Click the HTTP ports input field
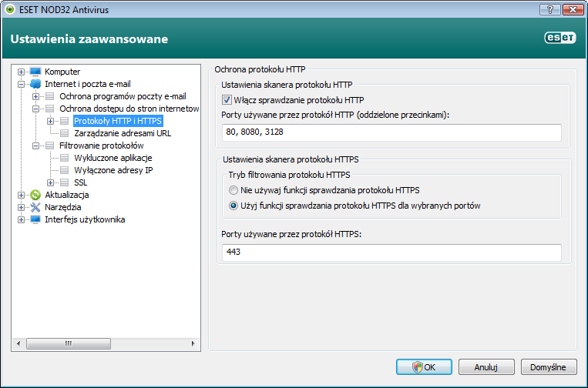This screenshot has height=388, width=588. (x=391, y=132)
